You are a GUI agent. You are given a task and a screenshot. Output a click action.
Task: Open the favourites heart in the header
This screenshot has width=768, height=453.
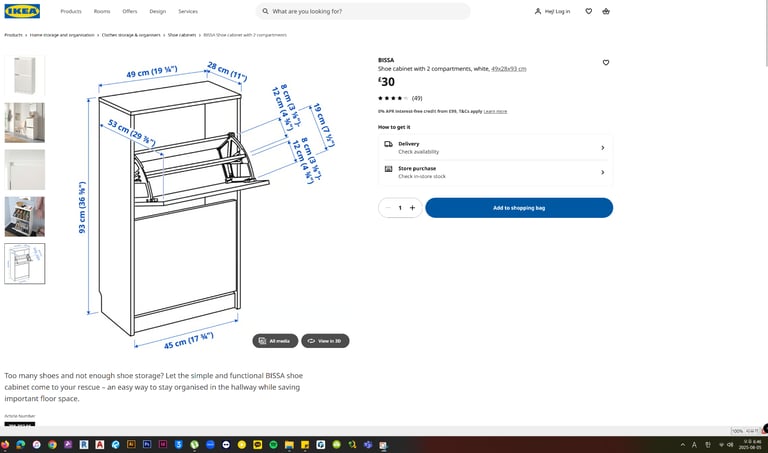click(589, 11)
